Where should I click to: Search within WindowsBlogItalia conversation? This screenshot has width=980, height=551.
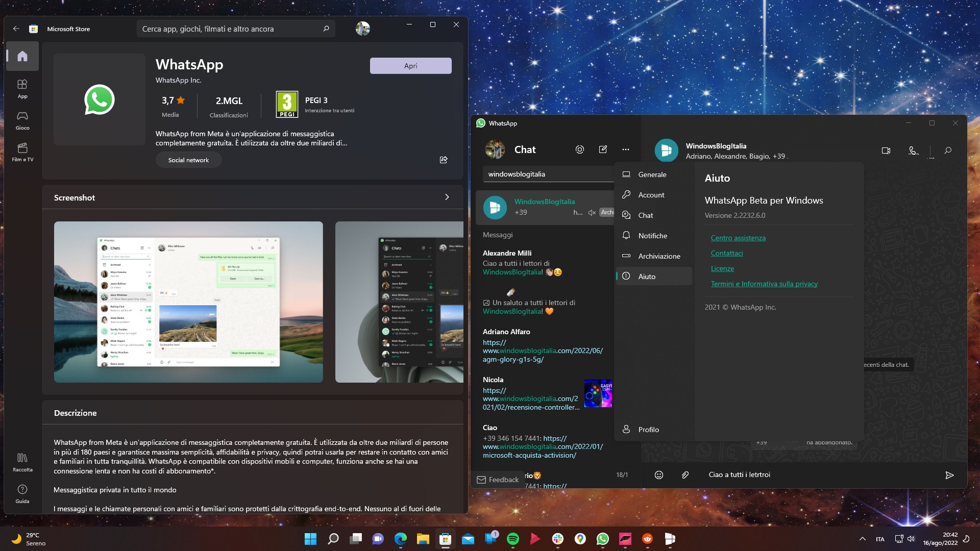948,151
